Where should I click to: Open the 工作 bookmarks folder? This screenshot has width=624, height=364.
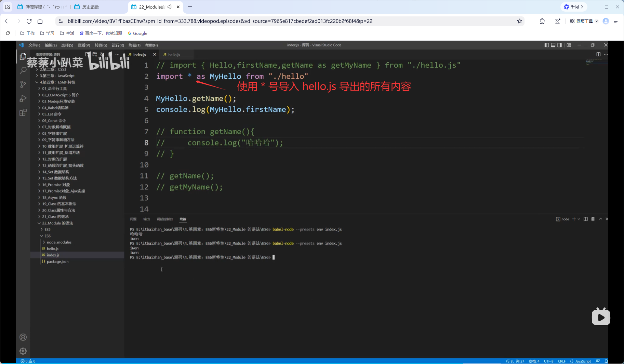27,33
